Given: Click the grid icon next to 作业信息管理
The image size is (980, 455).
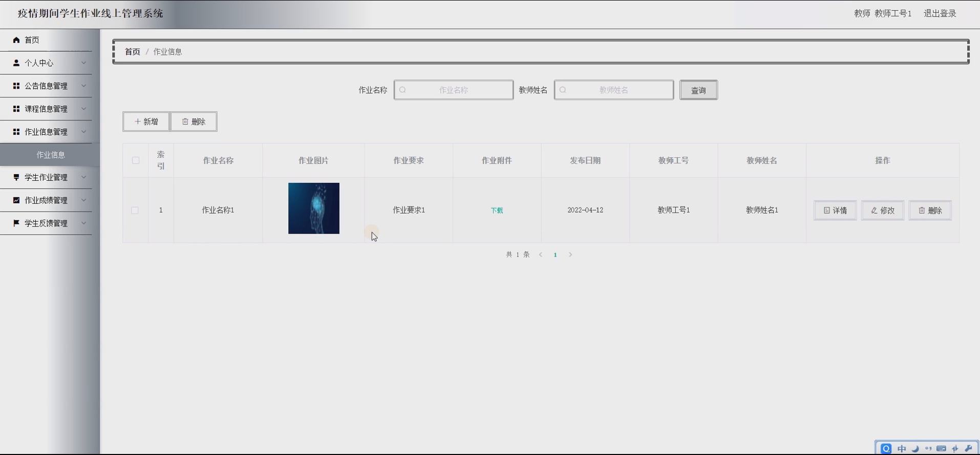Looking at the screenshot, I should 16,132.
